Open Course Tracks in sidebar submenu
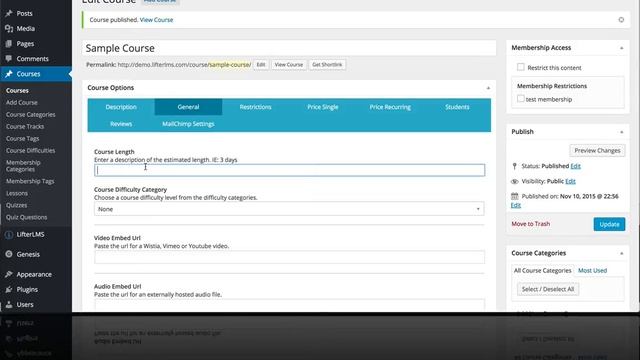Screen dimensions: 640x360 tap(25, 127)
